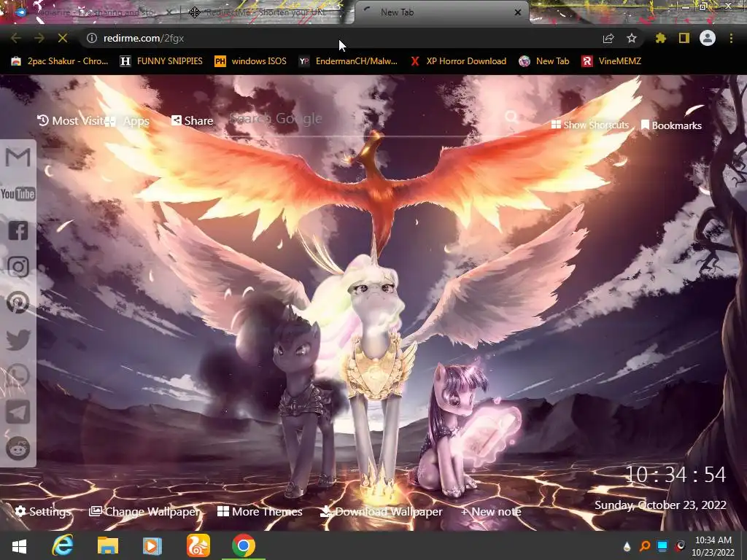The image size is (747, 560).
Task: Click the orange magnifier tray icon
Action: click(x=645, y=546)
